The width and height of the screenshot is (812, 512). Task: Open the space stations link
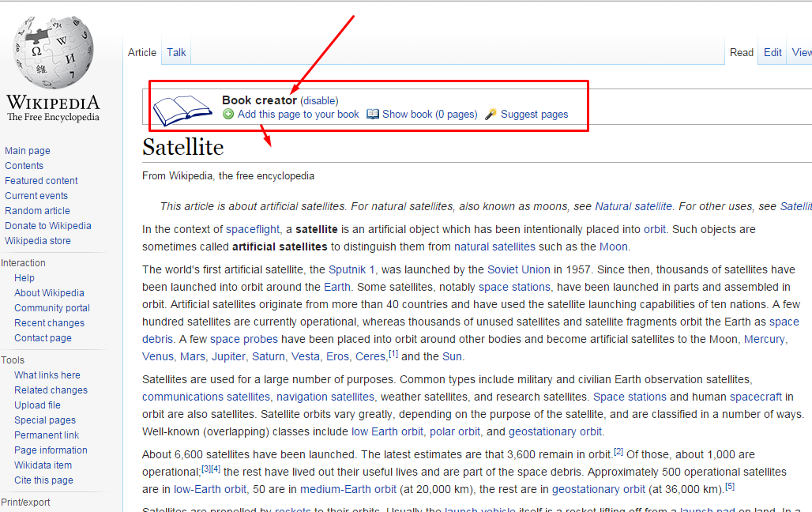pos(514,287)
